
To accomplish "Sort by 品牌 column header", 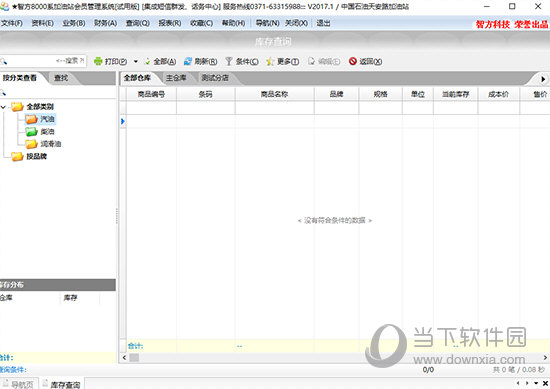I will pyautogui.click(x=336, y=94).
